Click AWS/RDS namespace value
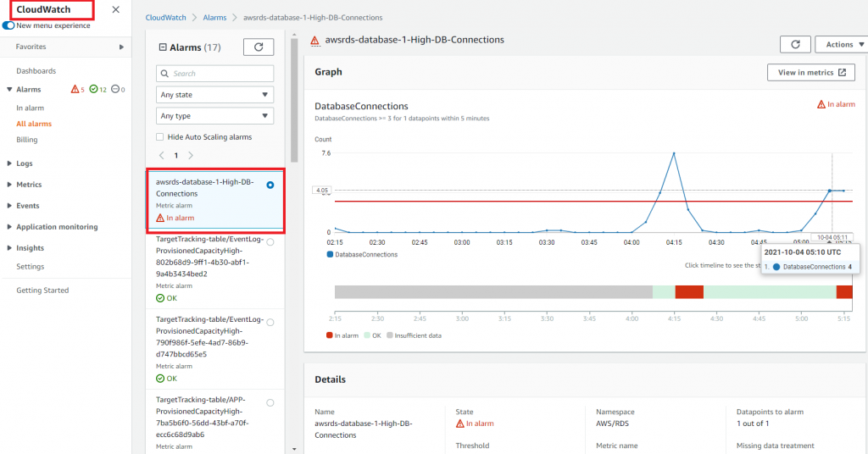Image resolution: width=868 pixels, height=454 pixels. point(612,424)
